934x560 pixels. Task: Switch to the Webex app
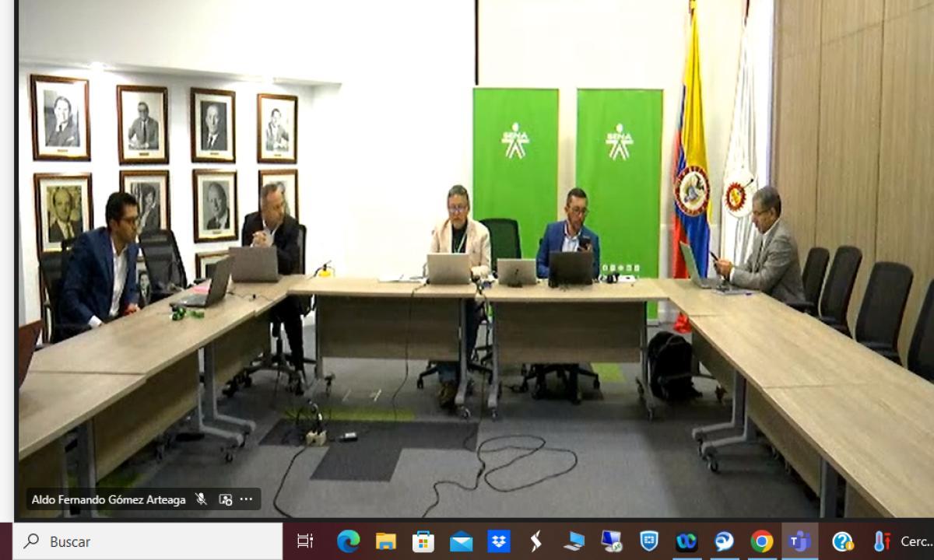[686, 541]
